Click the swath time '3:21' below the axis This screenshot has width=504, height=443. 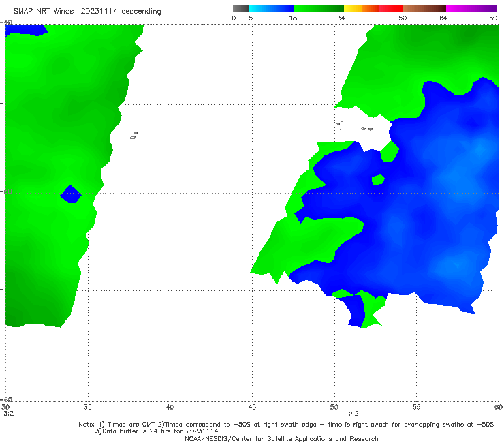point(10,414)
